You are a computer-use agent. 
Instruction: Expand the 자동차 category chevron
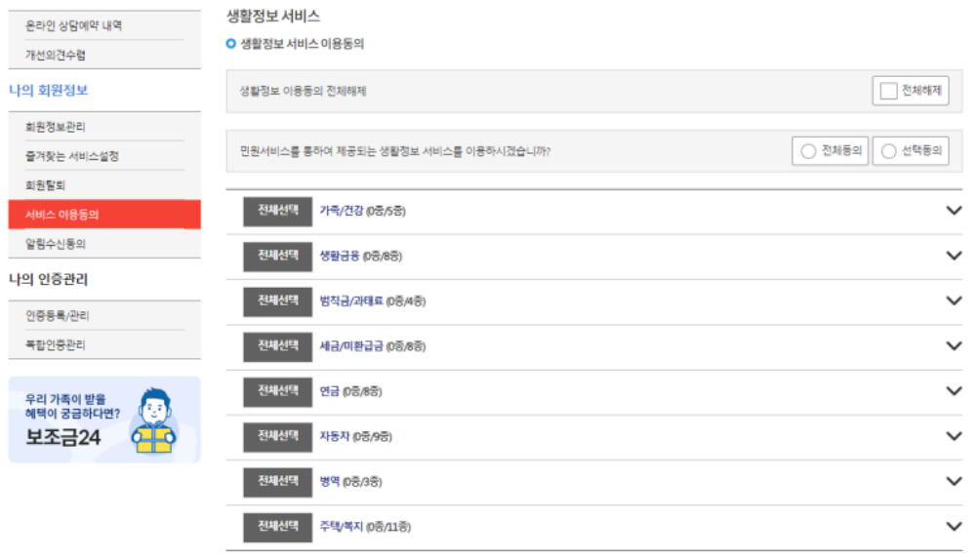[954, 436]
